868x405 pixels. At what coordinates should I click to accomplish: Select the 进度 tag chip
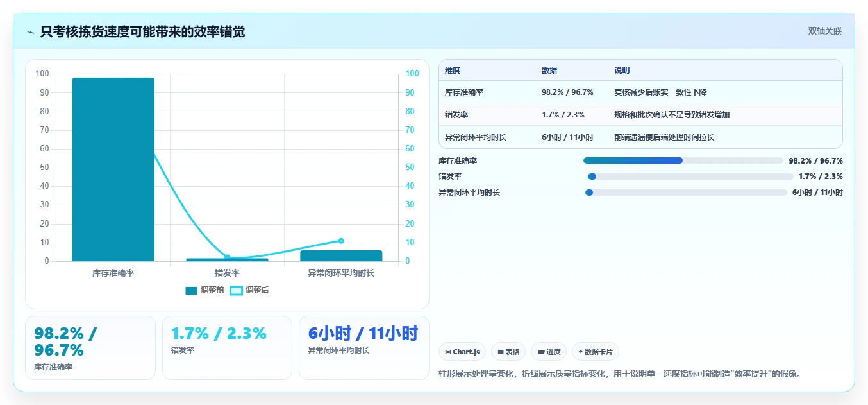[x=549, y=352]
